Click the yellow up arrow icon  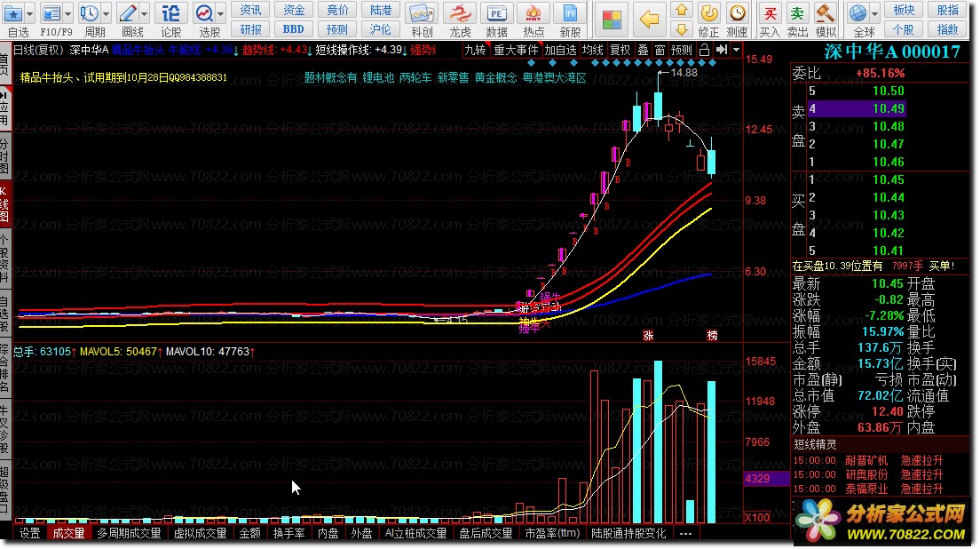click(682, 10)
